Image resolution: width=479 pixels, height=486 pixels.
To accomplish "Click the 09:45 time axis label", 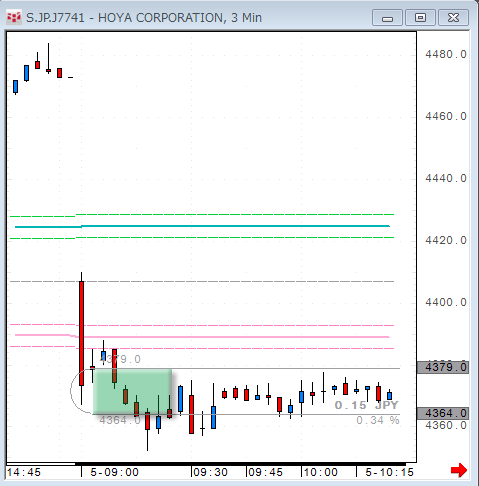I will coord(266,472).
